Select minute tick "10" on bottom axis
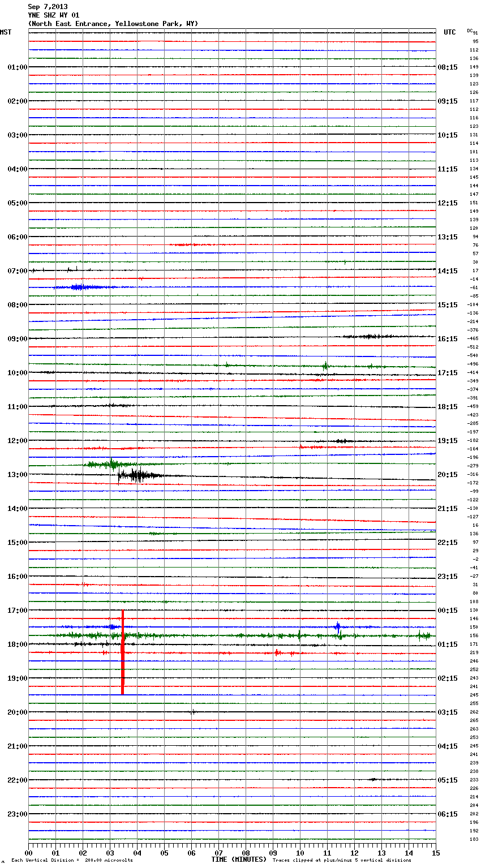The image size is (481, 868). (x=300, y=853)
